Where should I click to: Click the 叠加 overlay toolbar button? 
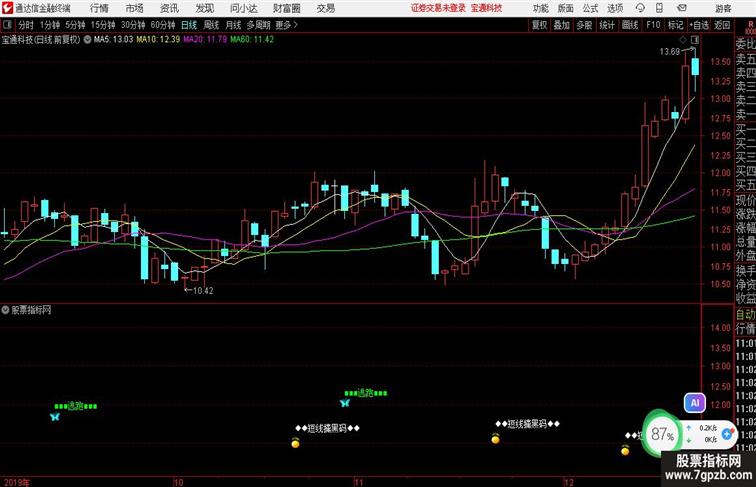562,25
